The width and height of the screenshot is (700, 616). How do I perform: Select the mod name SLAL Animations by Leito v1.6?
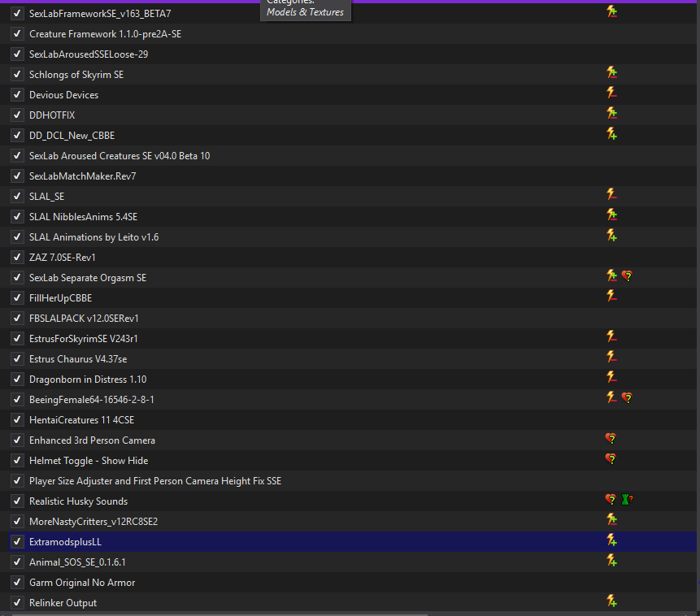[94, 237]
